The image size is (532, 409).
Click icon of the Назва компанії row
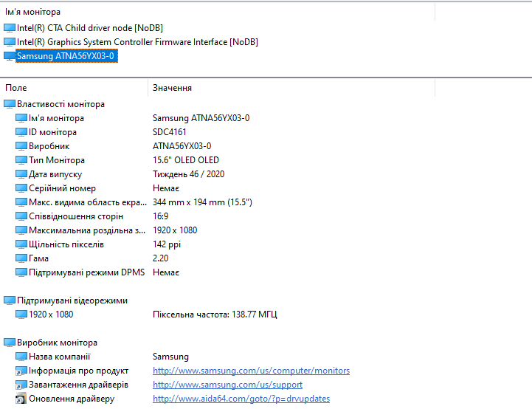(x=21, y=357)
